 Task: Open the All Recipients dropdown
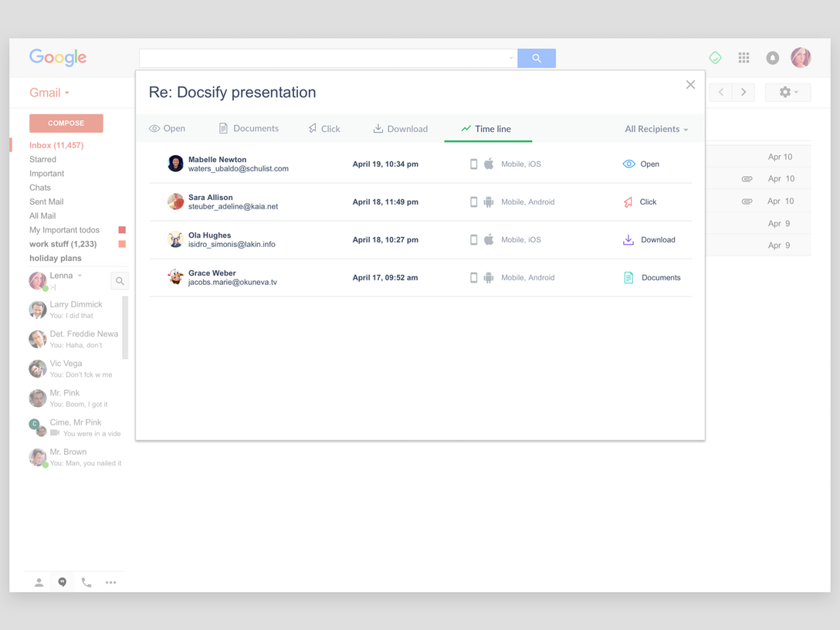tap(656, 129)
